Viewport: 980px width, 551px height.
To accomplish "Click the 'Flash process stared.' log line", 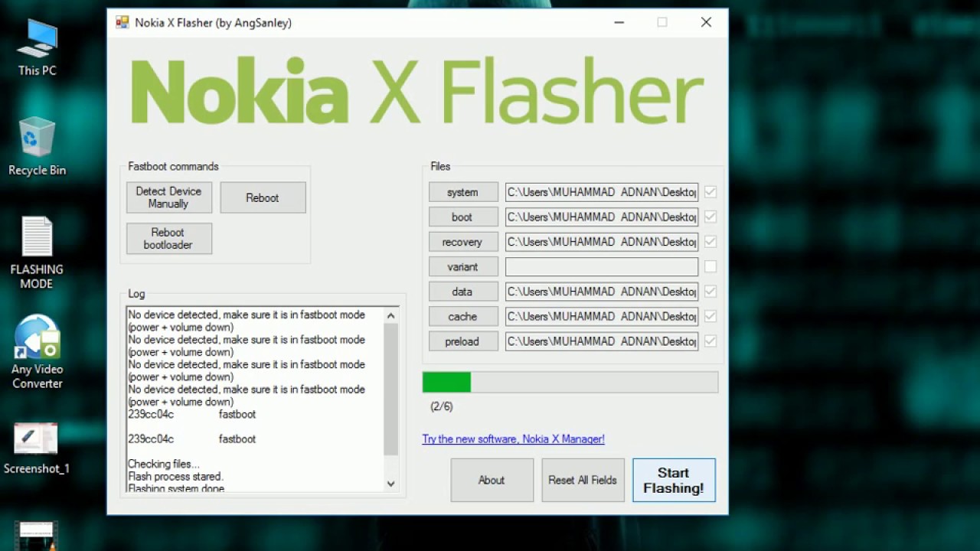I will pos(175,476).
